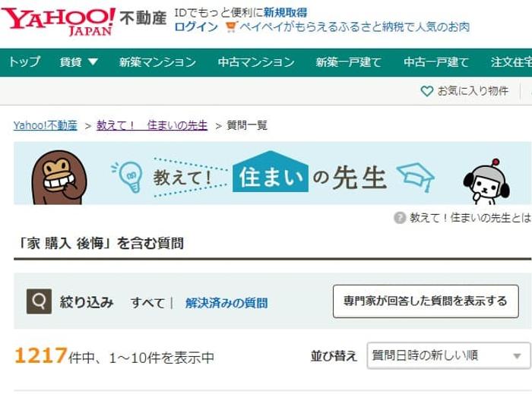Click the 質問一覧 breadcrumb text

[247, 125]
